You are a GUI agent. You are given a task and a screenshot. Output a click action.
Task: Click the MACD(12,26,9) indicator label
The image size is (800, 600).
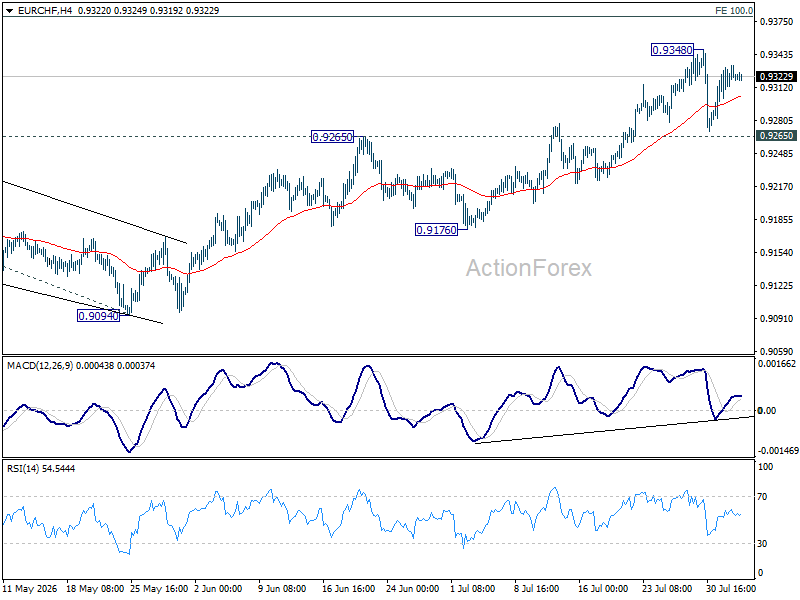(40, 366)
